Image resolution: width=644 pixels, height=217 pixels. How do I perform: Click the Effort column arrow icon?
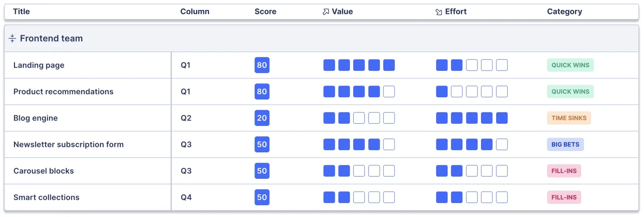coord(439,12)
